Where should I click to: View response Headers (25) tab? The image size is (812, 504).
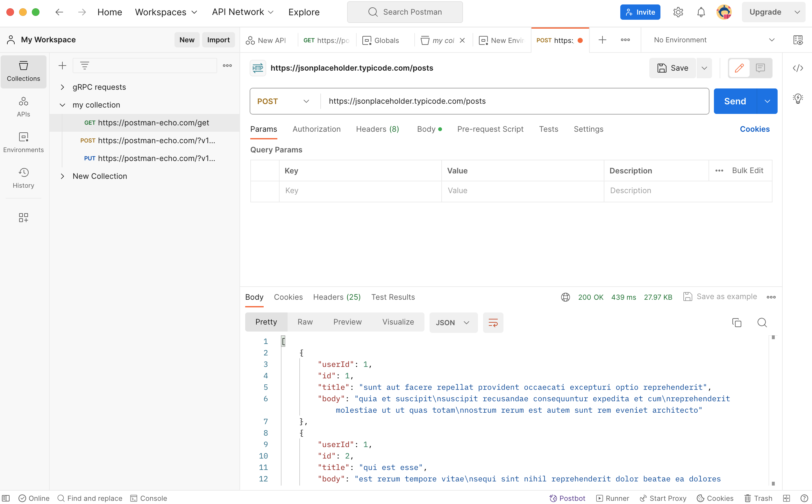click(x=337, y=297)
